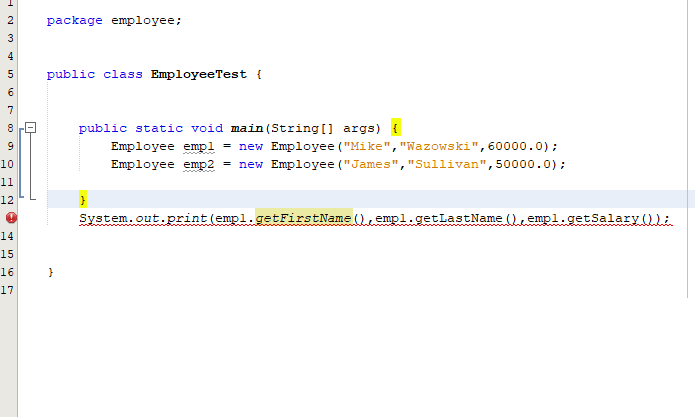
Task: Click the 50000.0 salary value
Action: tap(523, 164)
